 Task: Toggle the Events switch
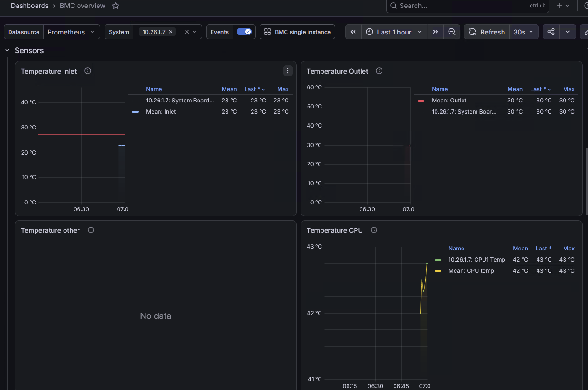[x=244, y=32]
